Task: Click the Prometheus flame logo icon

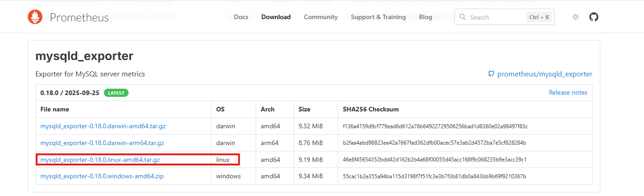Action: (35, 17)
